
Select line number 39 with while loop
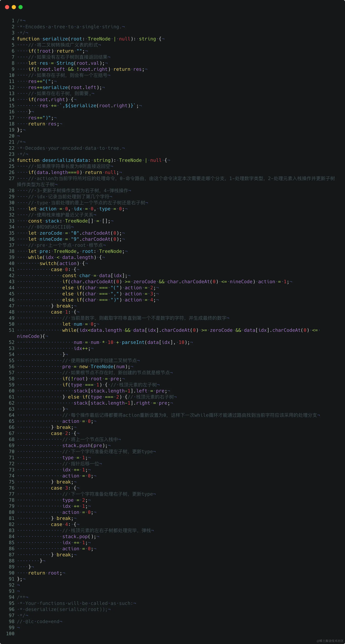[12, 257]
